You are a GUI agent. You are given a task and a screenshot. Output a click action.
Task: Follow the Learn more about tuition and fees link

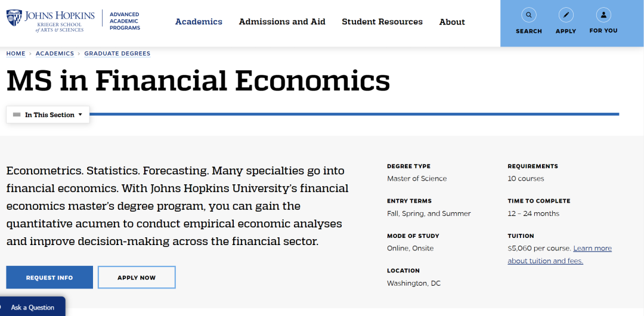pyautogui.click(x=560, y=255)
